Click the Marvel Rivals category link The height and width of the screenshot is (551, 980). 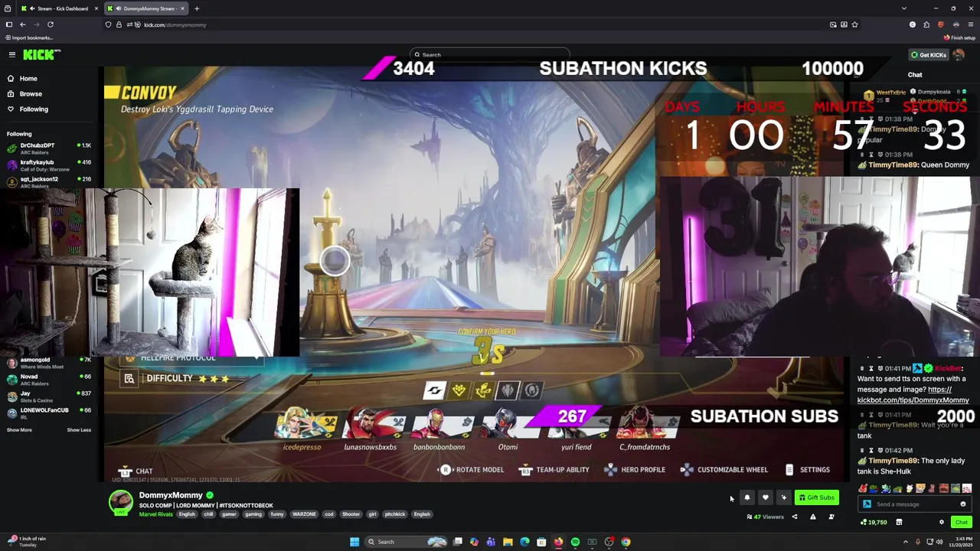(x=156, y=514)
